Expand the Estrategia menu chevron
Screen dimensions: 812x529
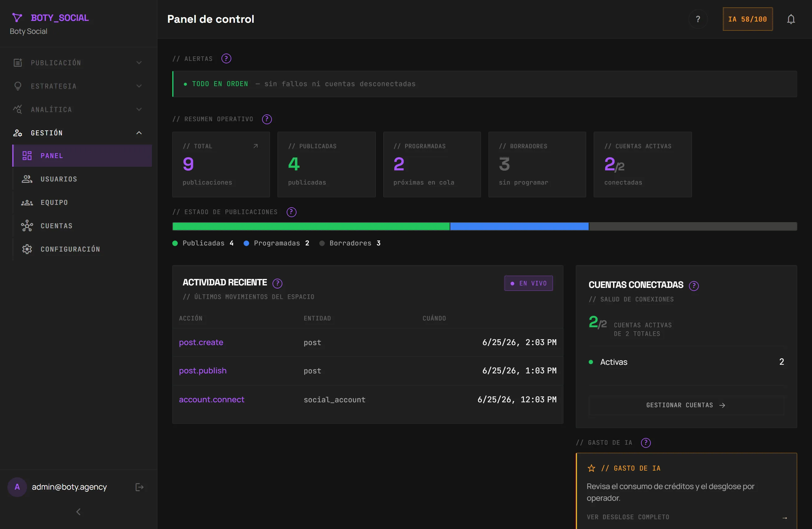point(139,86)
